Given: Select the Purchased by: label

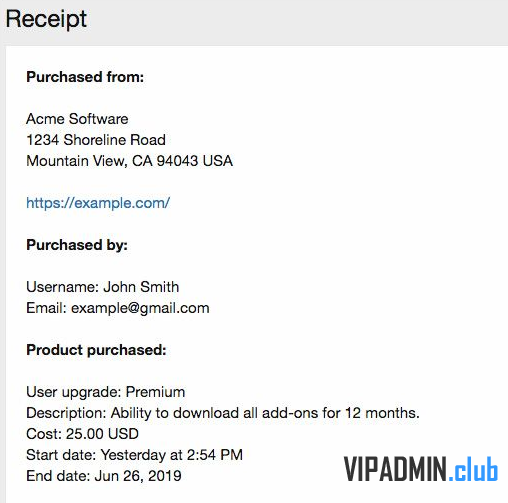Looking at the screenshot, I should click(77, 245).
